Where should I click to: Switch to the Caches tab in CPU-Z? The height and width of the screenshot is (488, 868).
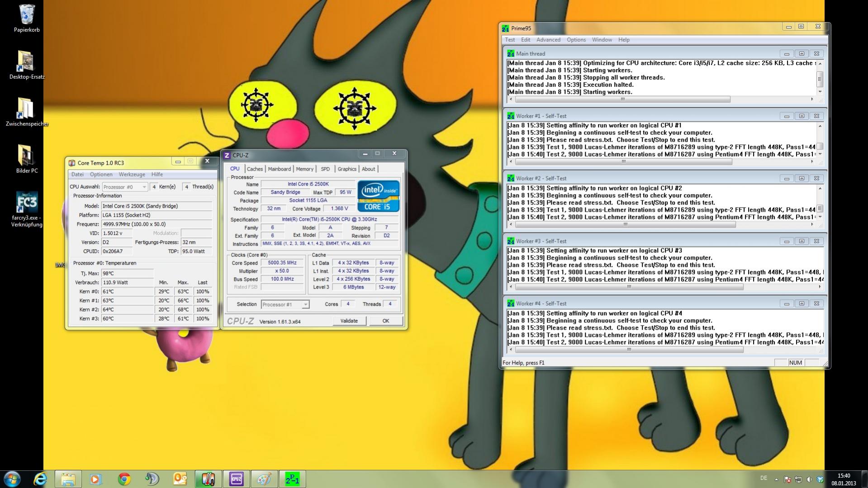click(x=255, y=169)
